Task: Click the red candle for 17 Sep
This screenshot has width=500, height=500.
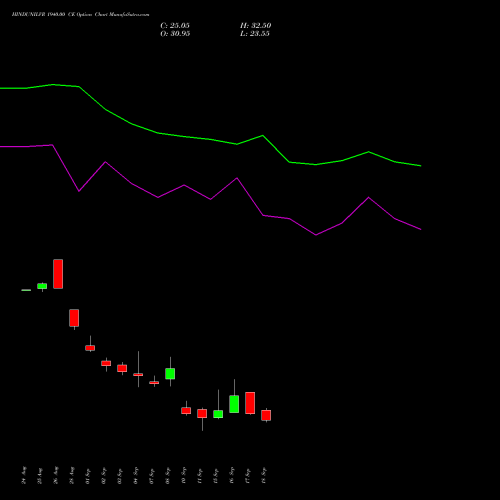Action: tap(250, 403)
